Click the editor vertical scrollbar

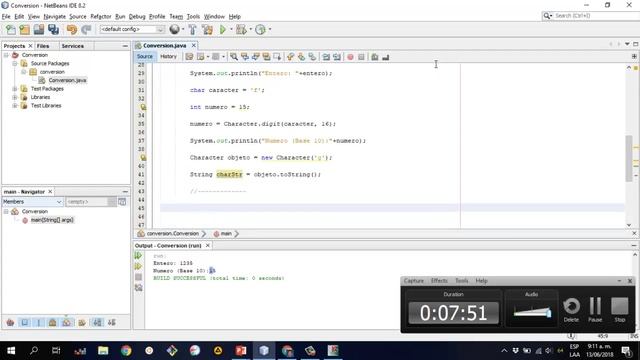coord(629,158)
